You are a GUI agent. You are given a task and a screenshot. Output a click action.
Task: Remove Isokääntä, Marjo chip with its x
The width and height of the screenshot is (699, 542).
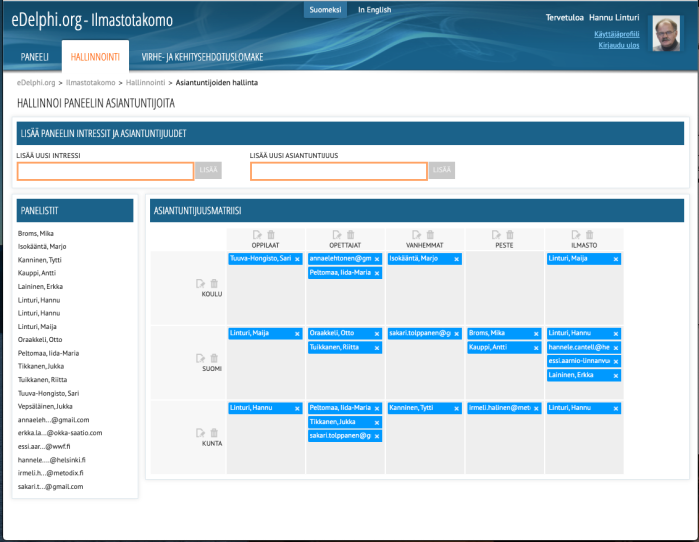tap(457, 259)
